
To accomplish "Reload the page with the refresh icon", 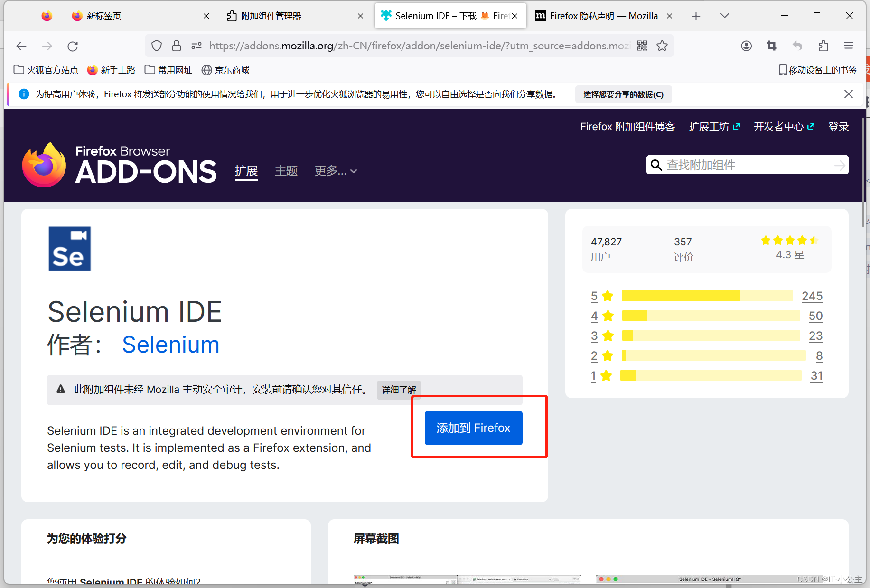I will point(73,46).
